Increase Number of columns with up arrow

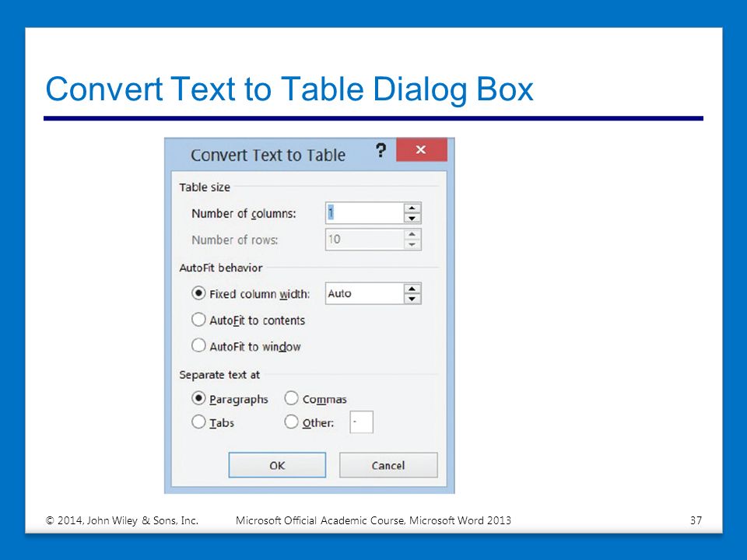[412, 208]
